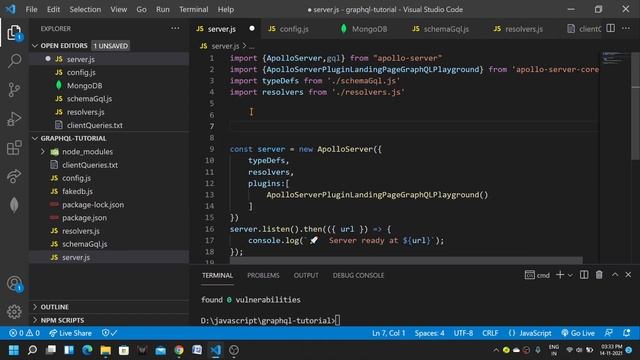The image size is (640, 360).
Task: Open the MongoDB leaf view in activity bar
Action: (x=14, y=205)
